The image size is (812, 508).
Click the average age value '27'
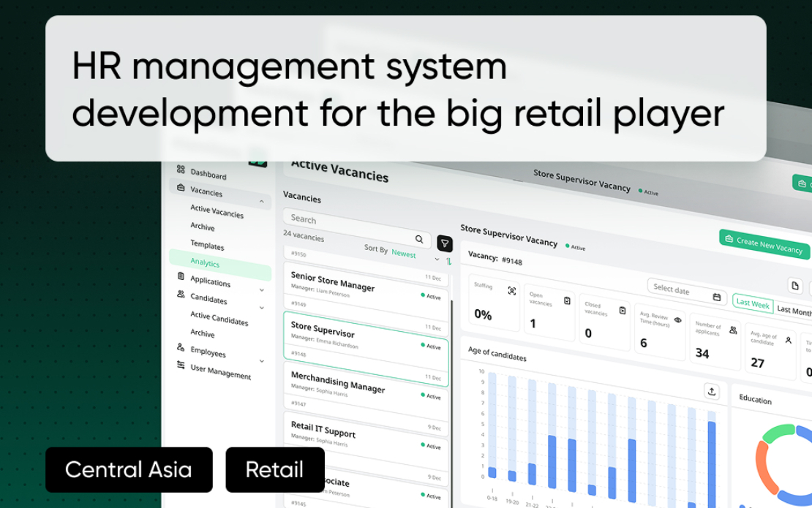(x=758, y=363)
